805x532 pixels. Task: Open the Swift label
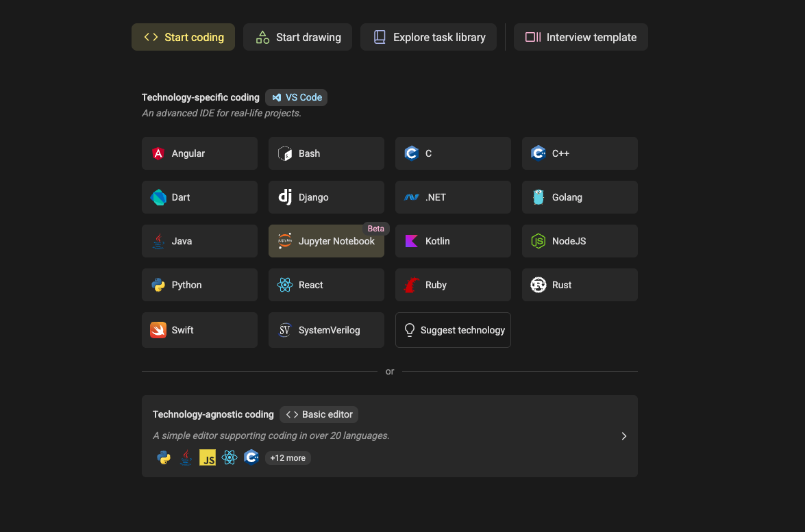click(182, 330)
